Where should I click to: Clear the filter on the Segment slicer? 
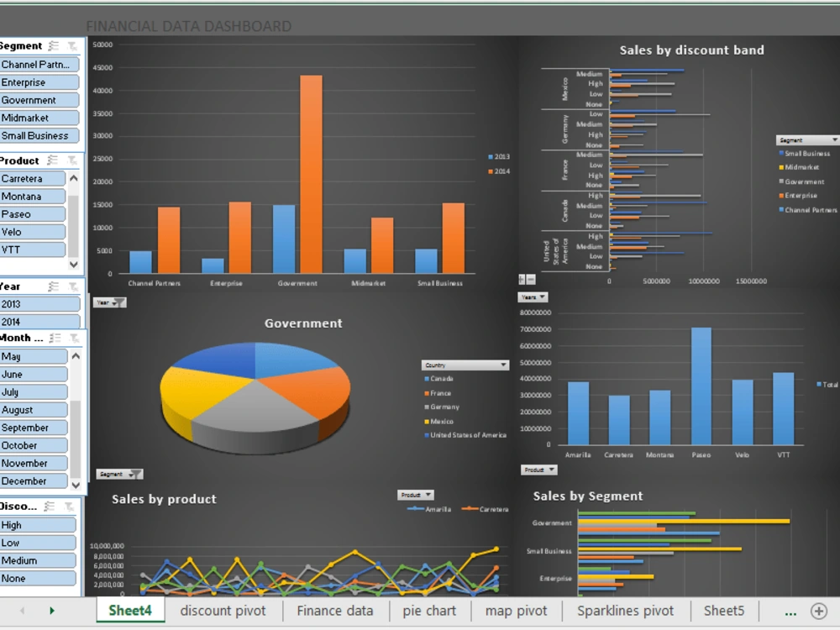point(71,46)
